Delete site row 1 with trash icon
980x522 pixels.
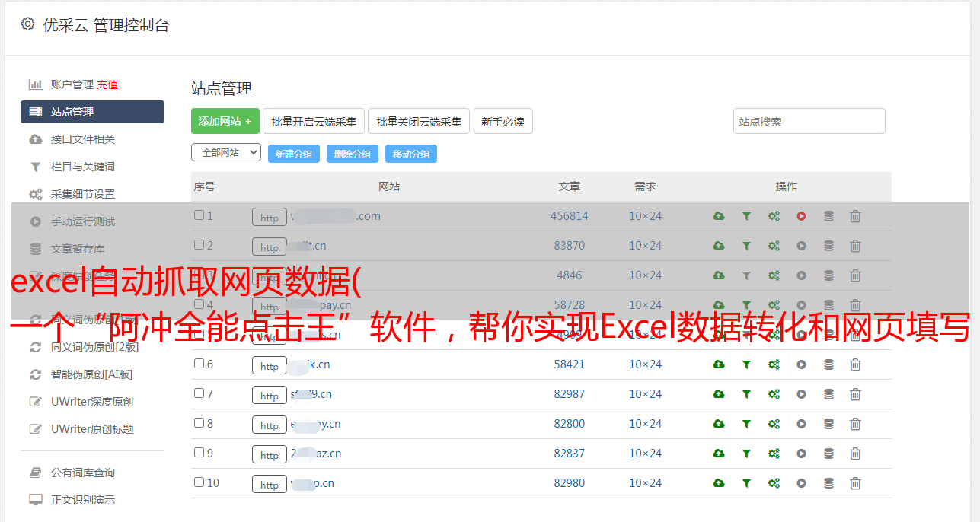tap(855, 216)
